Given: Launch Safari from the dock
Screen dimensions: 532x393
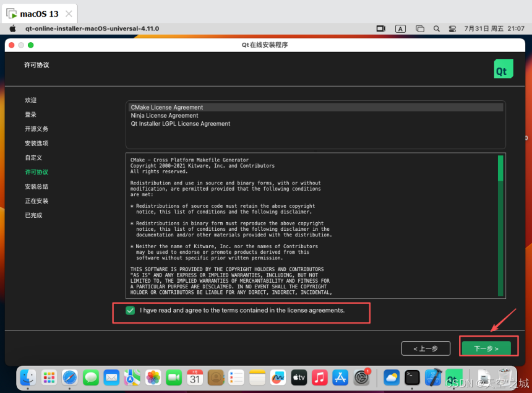Looking at the screenshot, I should pos(70,378).
